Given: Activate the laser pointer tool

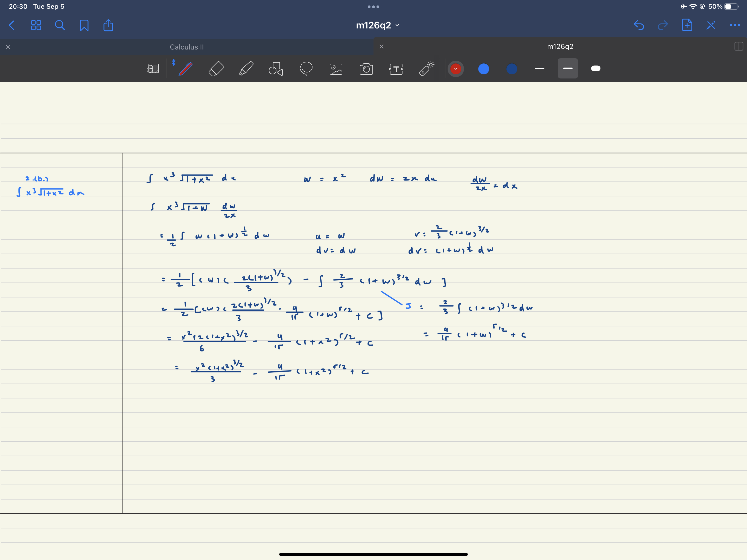Looking at the screenshot, I should coord(427,69).
